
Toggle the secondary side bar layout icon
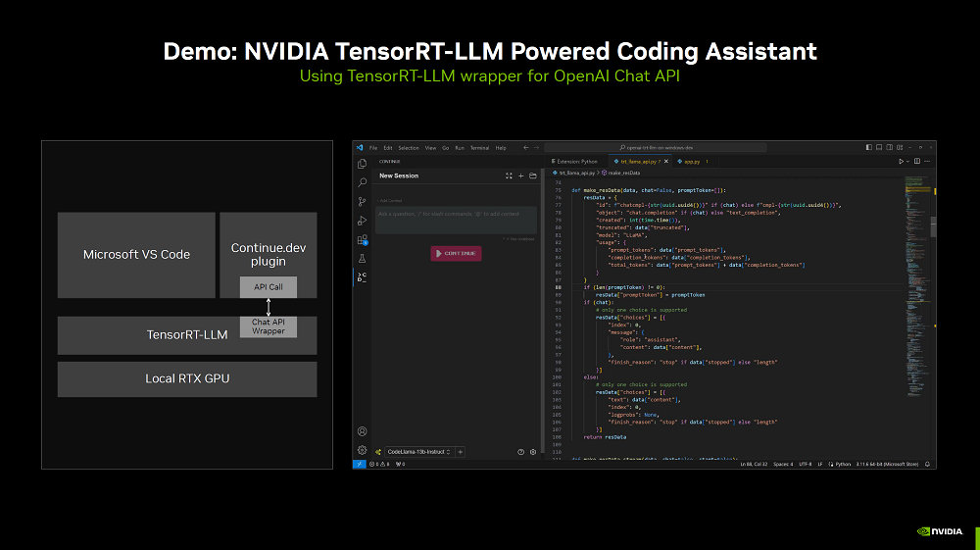(x=890, y=147)
